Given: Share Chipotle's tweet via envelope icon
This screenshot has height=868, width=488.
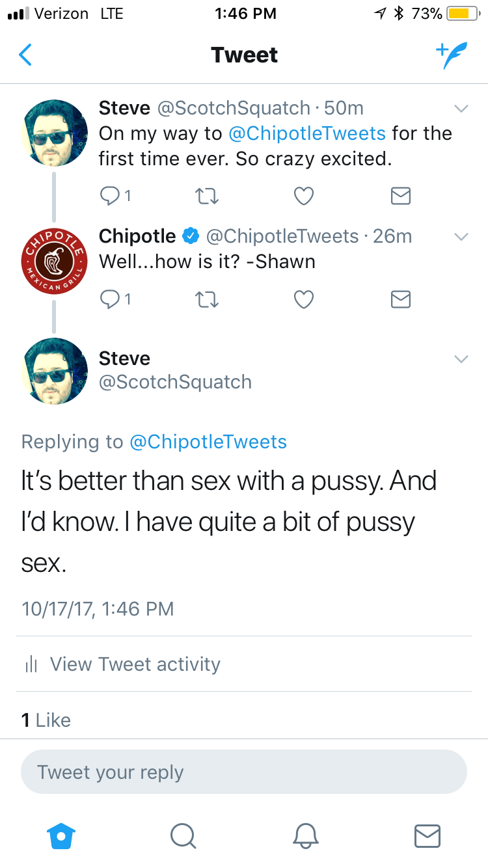Looking at the screenshot, I should 401,299.
